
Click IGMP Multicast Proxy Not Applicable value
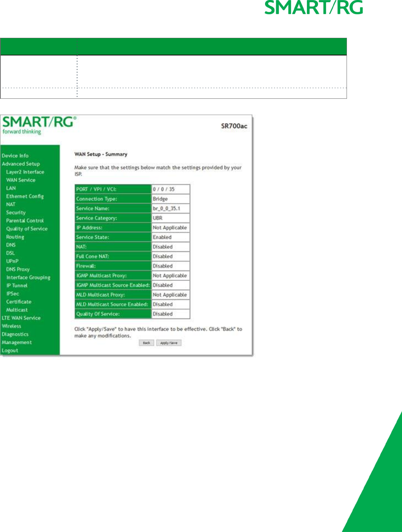(171, 275)
